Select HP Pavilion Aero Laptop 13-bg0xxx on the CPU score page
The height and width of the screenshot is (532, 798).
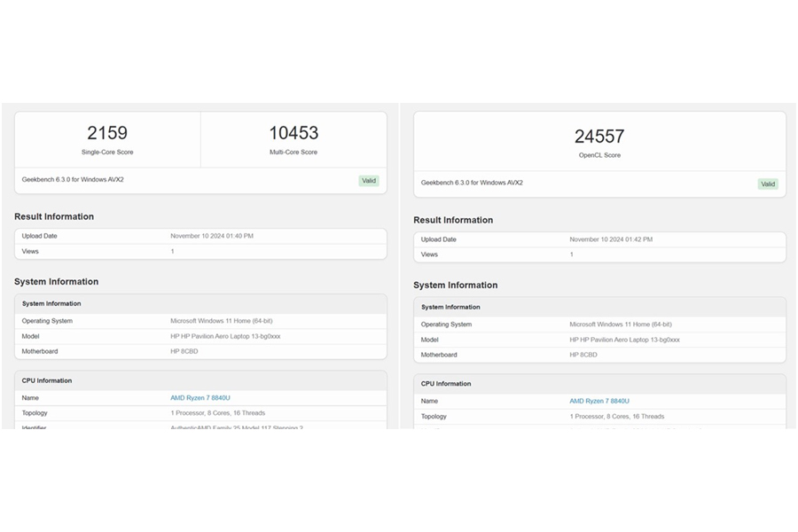[225, 337]
